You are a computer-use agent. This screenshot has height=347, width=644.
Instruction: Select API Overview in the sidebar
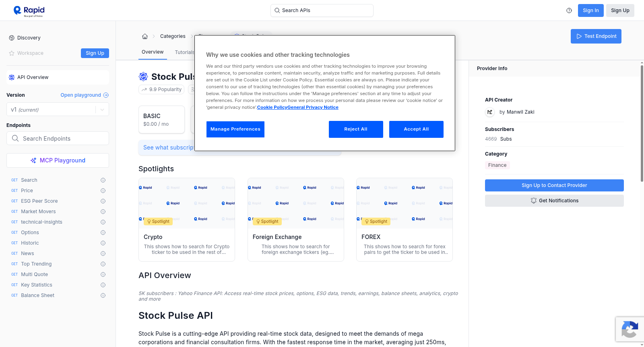[x=58, y=77]
